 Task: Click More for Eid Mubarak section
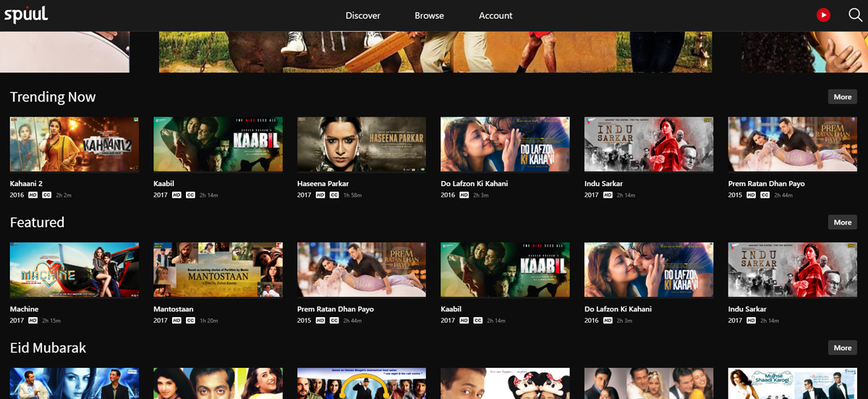pos(843,348)
